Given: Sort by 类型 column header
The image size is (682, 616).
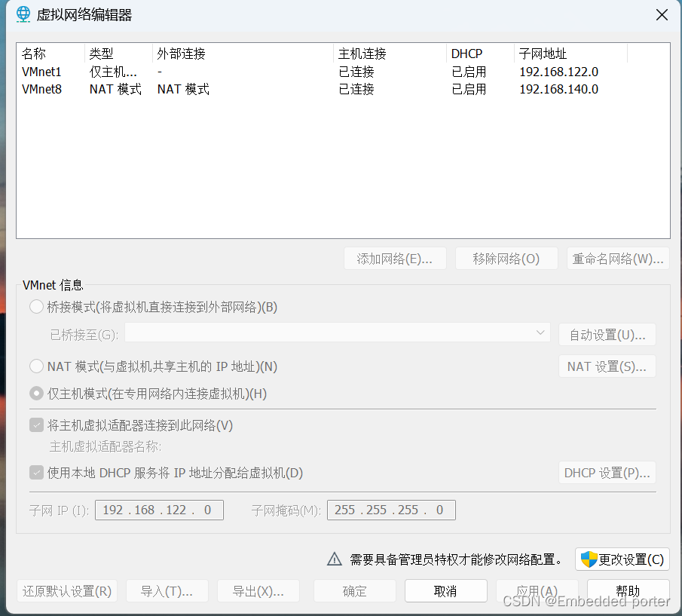Looking at the screenshot, I should pyautogui.click(x=118, y=54).
